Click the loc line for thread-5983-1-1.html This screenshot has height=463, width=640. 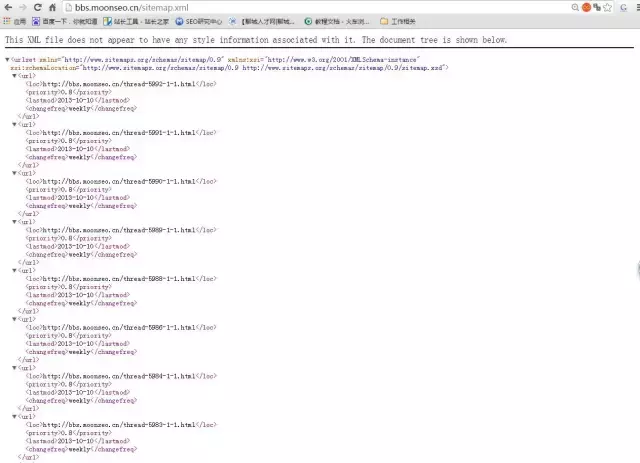[121, 425]
